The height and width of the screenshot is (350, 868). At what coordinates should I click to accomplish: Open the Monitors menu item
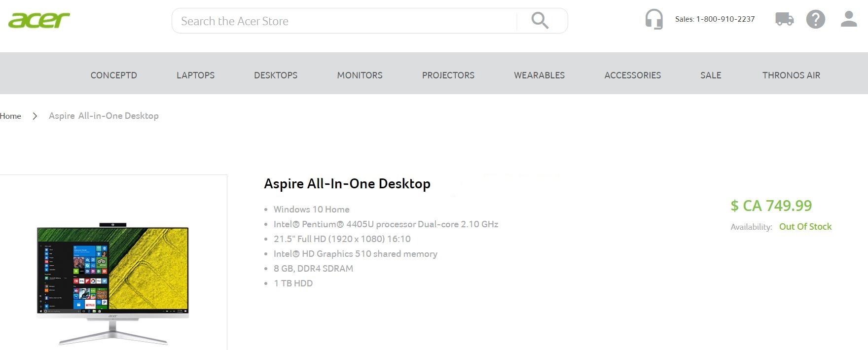pos(360,75)
